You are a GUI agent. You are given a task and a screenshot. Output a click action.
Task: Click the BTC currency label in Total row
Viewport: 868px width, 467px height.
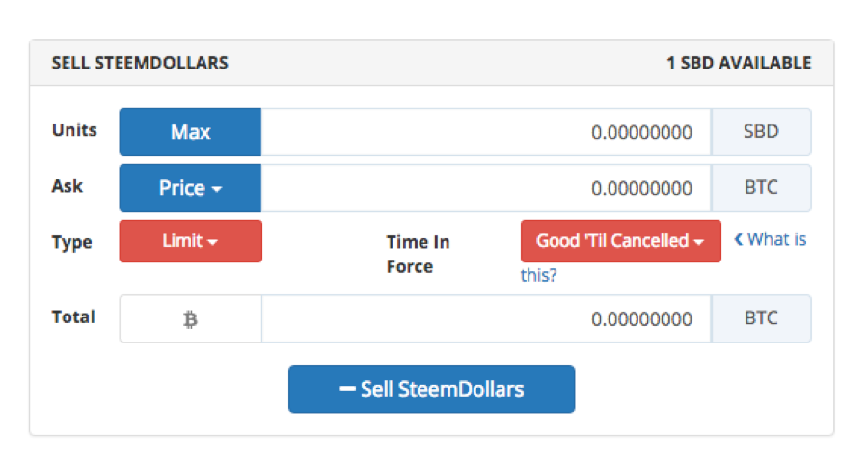pyautogui.click(x=761, y=318)
